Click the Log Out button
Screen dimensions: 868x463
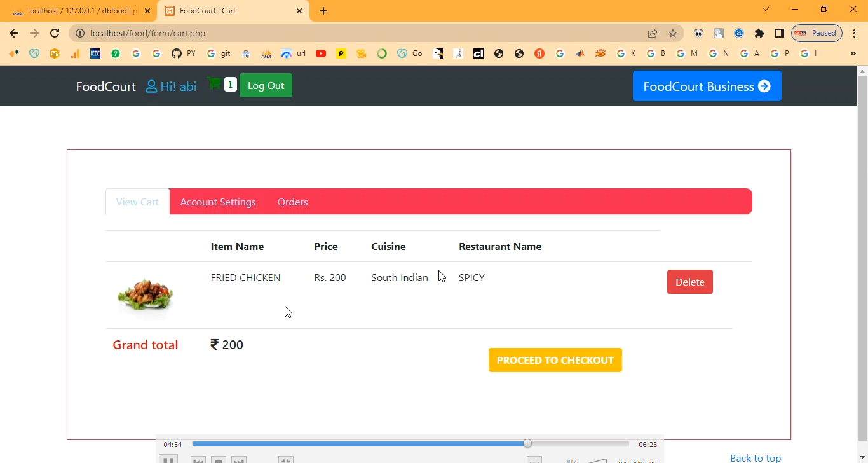(266, 86)
